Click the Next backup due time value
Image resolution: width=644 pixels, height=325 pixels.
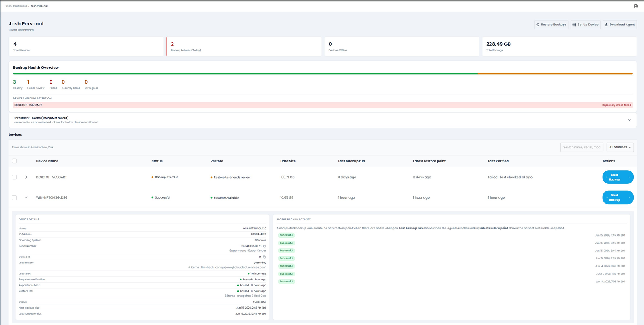click(251, 308)
